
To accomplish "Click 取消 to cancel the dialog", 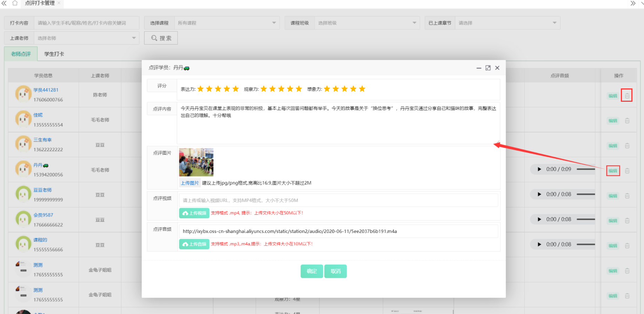I will tap(336, 271).
